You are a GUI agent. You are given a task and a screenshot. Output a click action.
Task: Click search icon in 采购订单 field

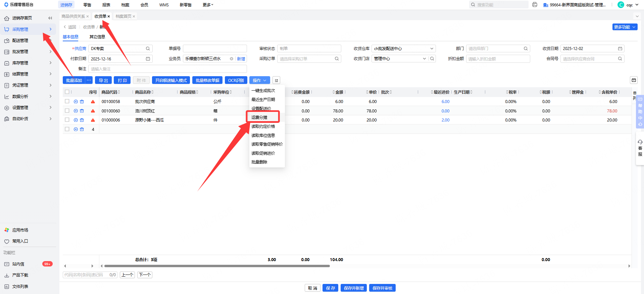[337, 59]
